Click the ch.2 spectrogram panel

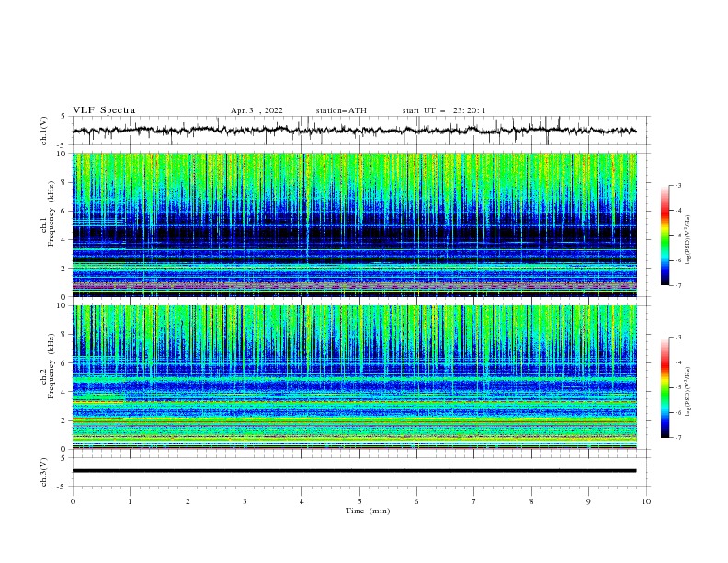click(355, 377)
